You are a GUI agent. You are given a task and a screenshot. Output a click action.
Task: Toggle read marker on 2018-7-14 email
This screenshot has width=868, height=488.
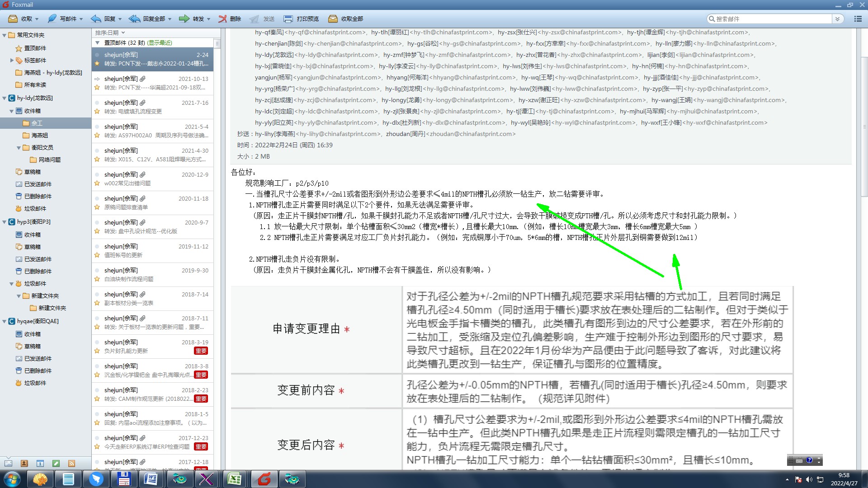[x=97, y=295]
